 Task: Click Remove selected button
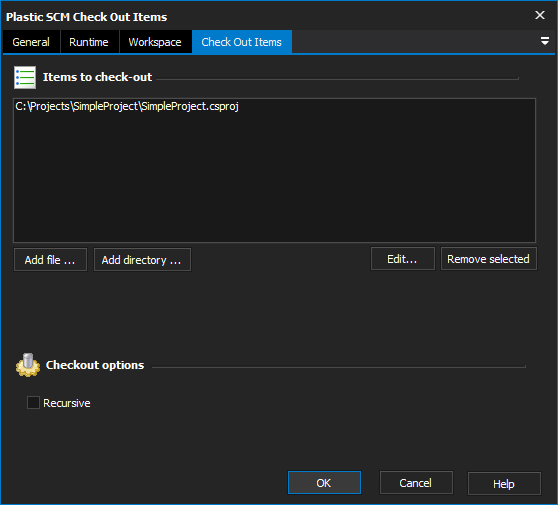[x=489, y=259]
